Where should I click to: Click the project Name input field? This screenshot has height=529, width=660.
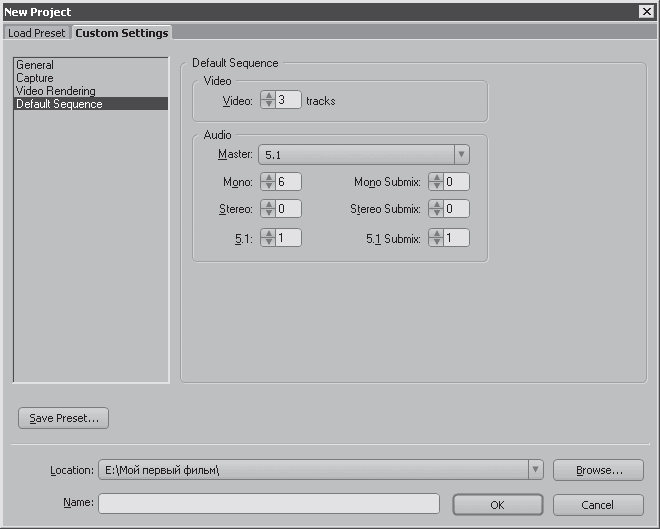269,504
